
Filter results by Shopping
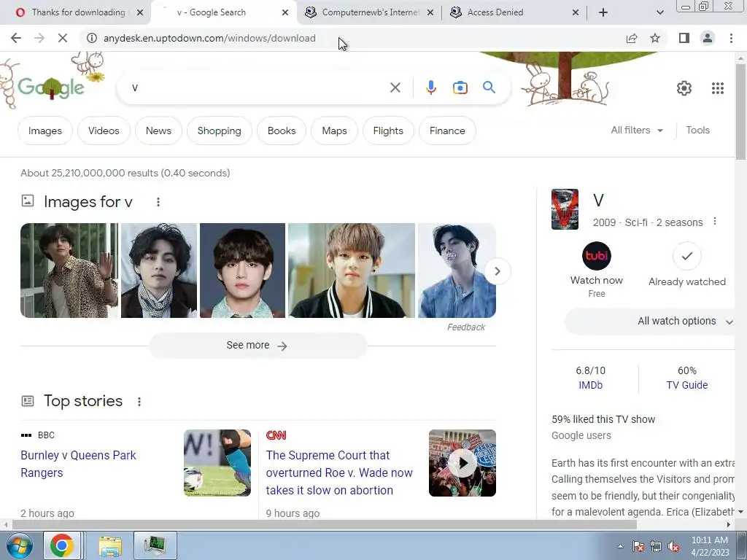point(219,131)
